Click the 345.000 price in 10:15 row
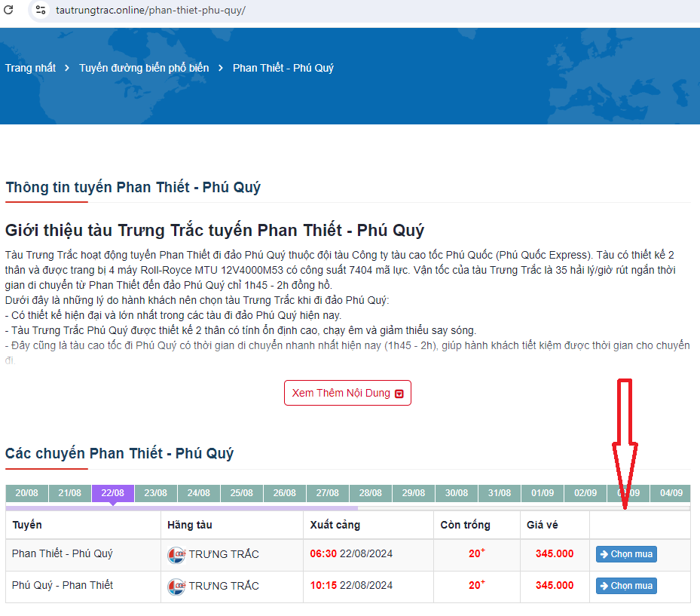Image resolution: width=700 pixels, height=616 pixels. 555,585
